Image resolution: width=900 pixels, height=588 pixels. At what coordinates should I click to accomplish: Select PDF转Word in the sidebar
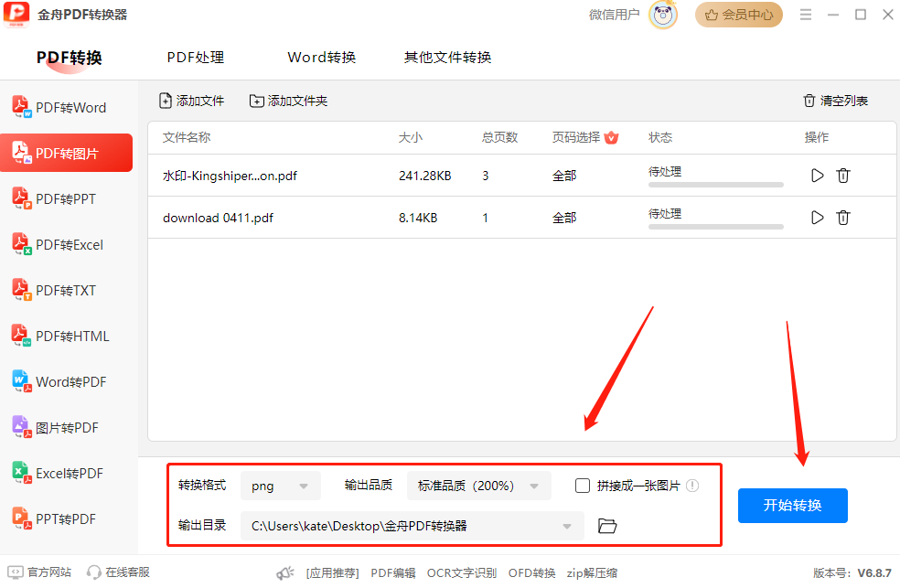point(59,107)
